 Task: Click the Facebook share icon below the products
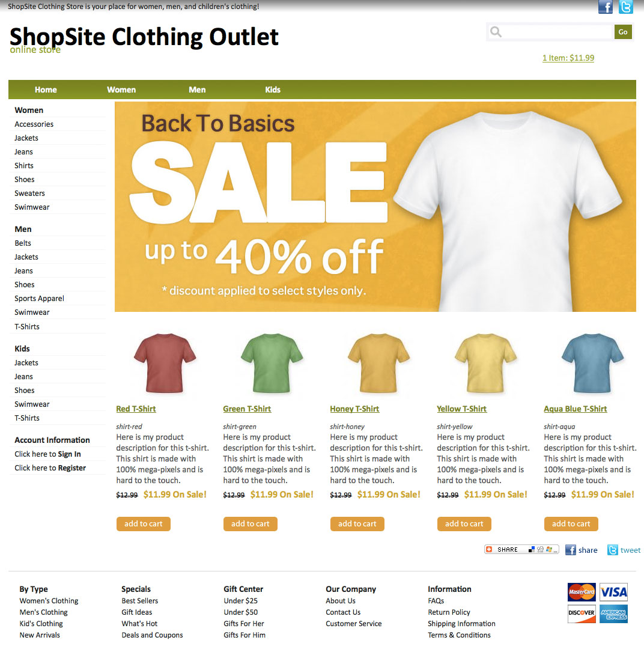(571, 550)
